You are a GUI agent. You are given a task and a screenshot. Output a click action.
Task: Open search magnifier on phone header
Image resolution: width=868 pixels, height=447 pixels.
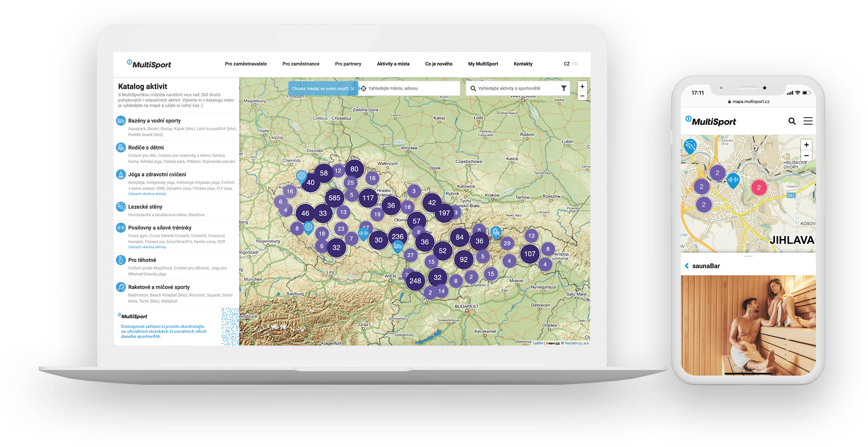792,121
